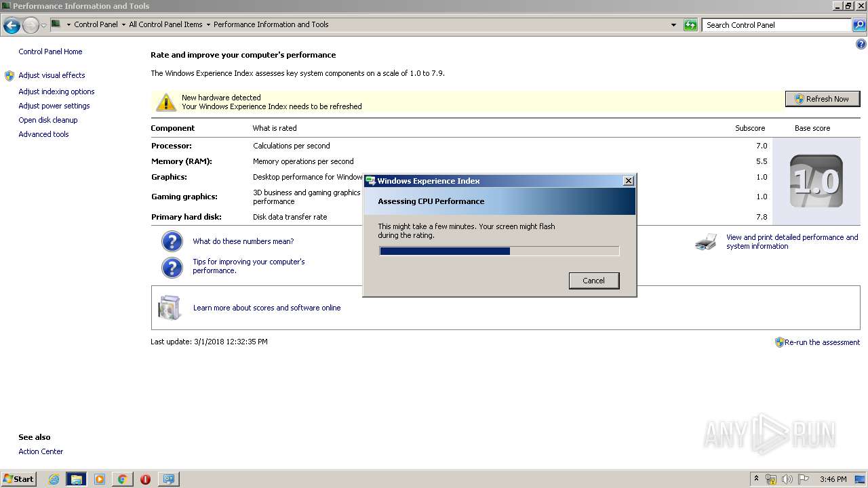868x488 pixels.
Task: Click the shield icon beside Adjust visual effects
Action: [x=9, y=76]
